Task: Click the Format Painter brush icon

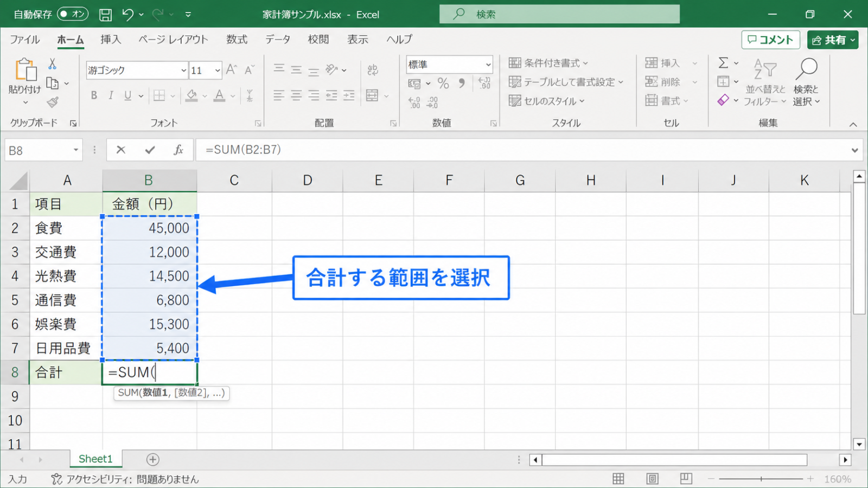Action: [x=53, y=102]
